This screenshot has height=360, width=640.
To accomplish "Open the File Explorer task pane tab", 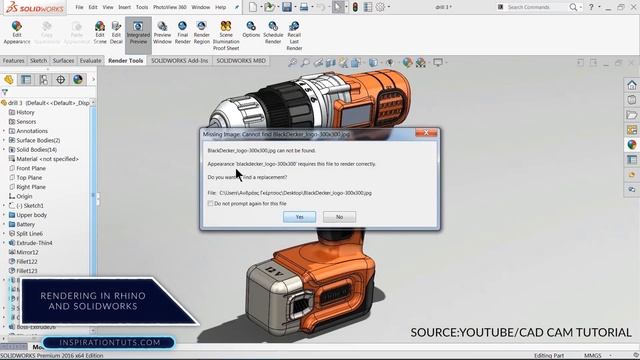I will [632, 115].
